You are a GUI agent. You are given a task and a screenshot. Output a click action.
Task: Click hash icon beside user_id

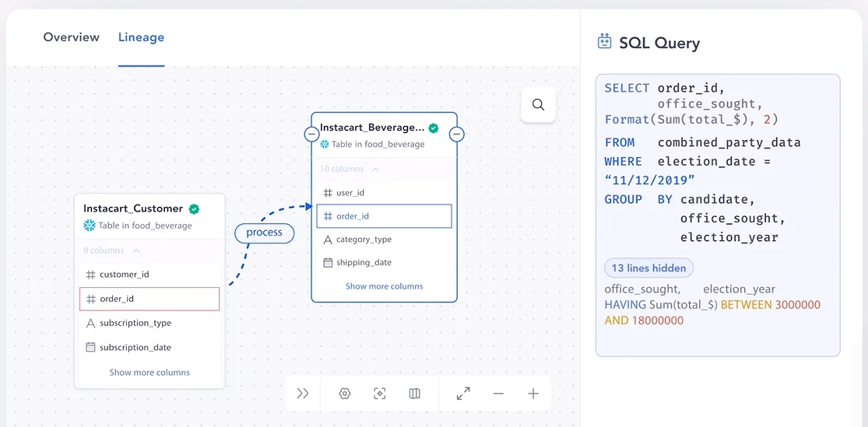pos(328,193)
